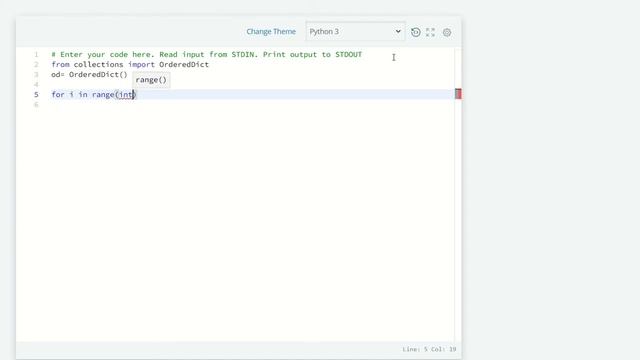Click line number 2 in gutter
The width and height of the screenshot is (640, 360).
coord(36,64)
